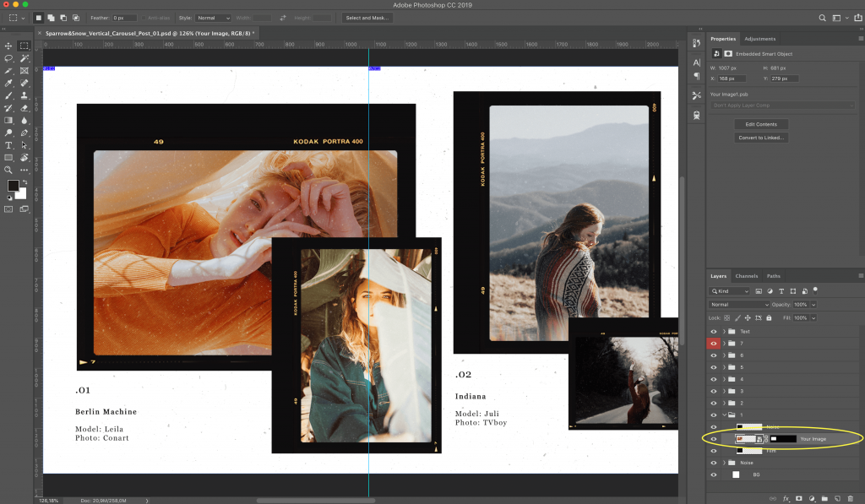The image size is (865, 504).
Task: Switch to the Paths tab
Action: (774, 276)
